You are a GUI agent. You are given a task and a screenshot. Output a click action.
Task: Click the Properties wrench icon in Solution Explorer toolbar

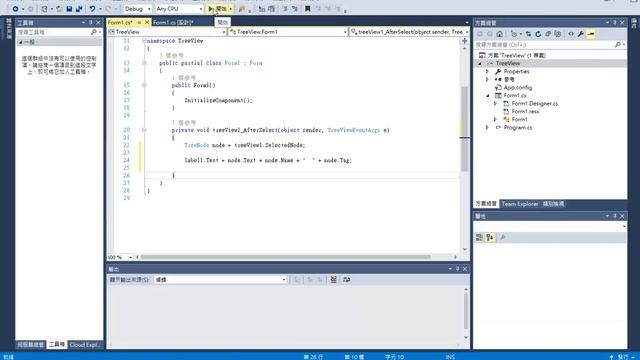click(x=580, y=34)
